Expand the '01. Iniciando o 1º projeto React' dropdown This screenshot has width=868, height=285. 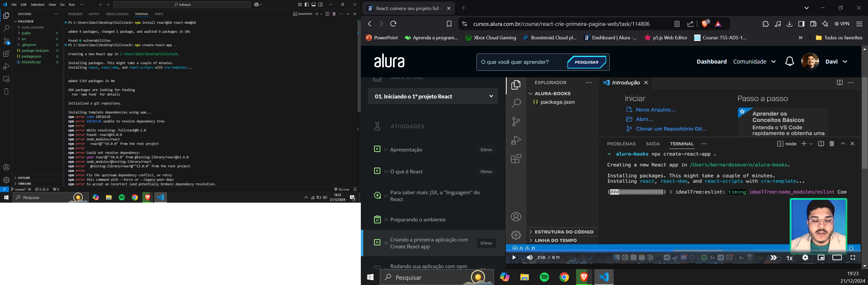pyautogui.click(x=433, y=97)
